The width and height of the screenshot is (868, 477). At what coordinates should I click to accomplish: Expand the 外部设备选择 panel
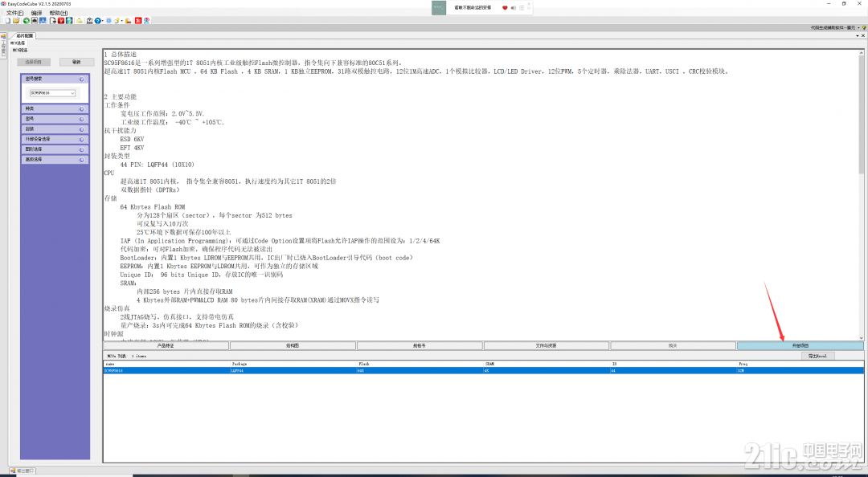(x=55, y=140)
